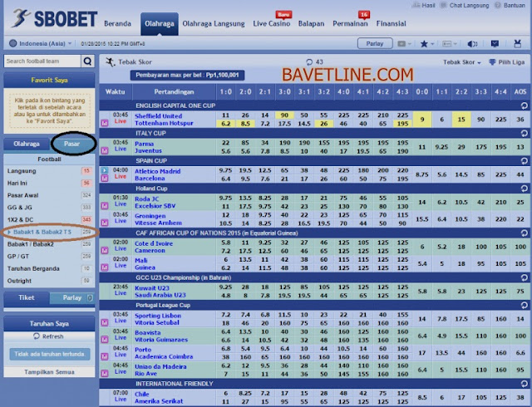This screenshot has height=407, width=532.
Task: Select Taruhan Berganda market
Action: click(x=49, y=268)
